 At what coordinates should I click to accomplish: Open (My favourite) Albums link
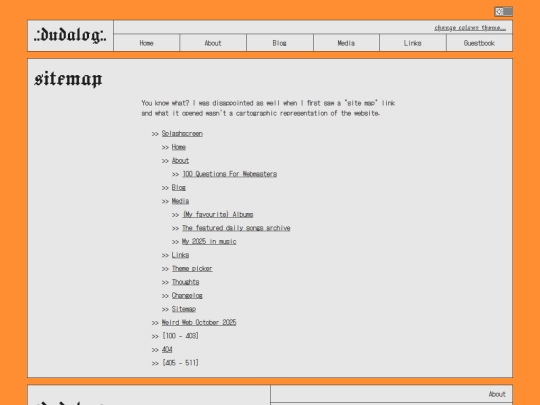coord(218,214)
